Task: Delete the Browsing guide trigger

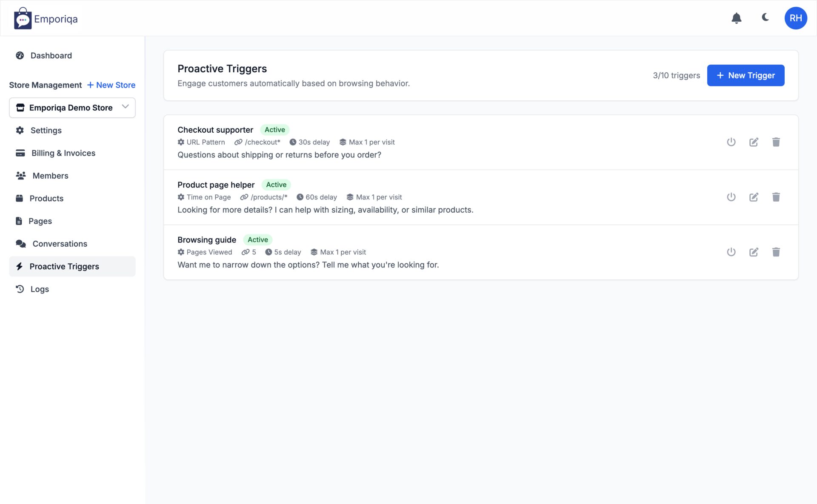Action: pos(776,252)
